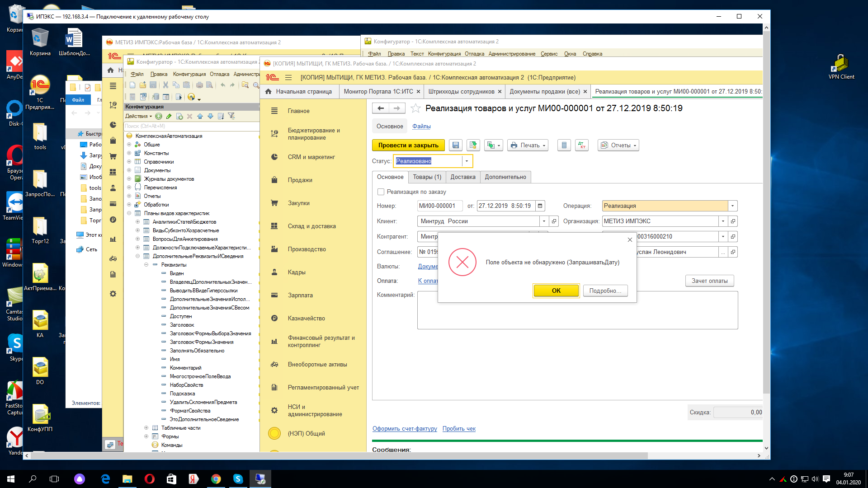The height and width of the screenshot is (488, 868).
Task: Open the Статус dropdown arrow
Action: pyautogui.click(x=467, y=161)
